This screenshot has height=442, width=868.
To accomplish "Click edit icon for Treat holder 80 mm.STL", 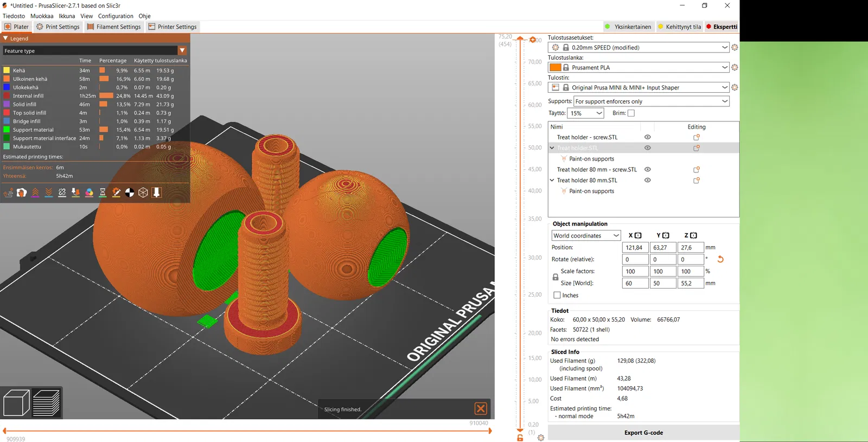I will 697,181.
